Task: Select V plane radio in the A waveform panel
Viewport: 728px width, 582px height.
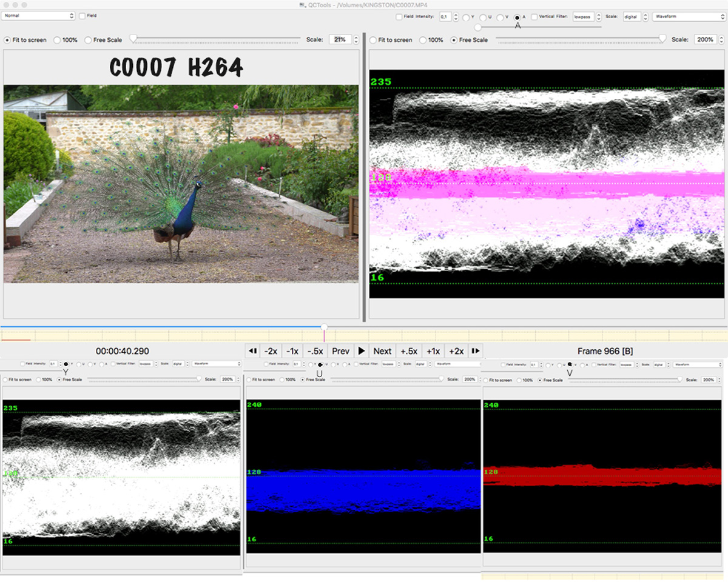Action: tap(500, 18)
